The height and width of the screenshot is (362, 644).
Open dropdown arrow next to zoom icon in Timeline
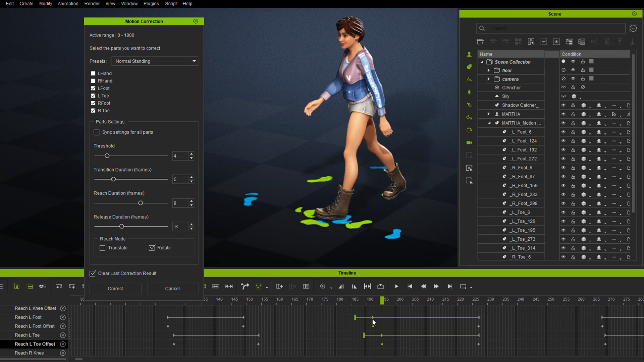click(331, 288)
